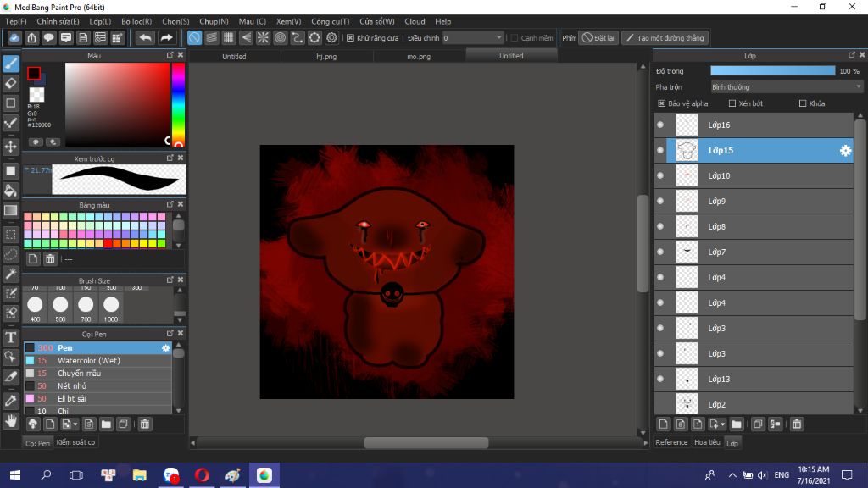Adjust Độ trong opacity slider
The image size is (868, 488).
773,71
